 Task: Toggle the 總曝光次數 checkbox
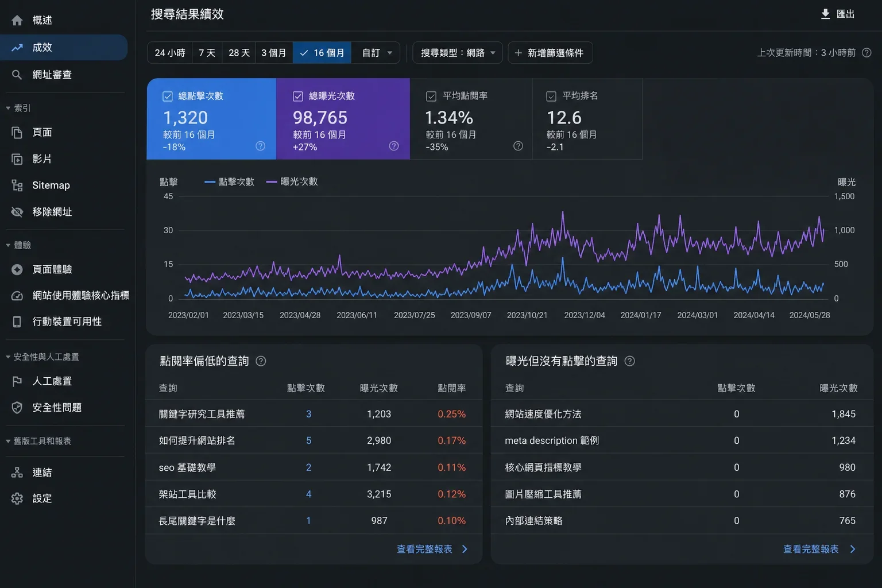[298, 96]
